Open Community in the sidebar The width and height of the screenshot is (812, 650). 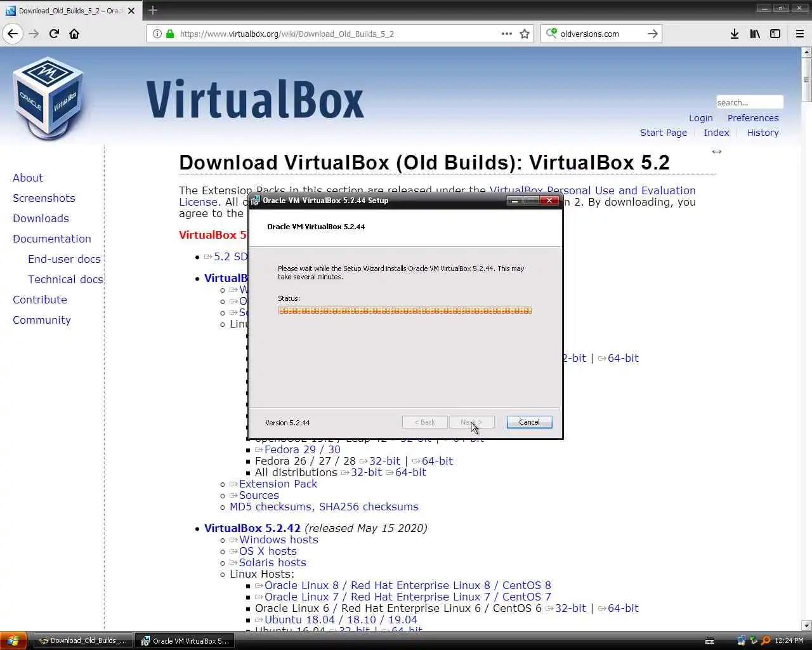tap(42, 320)
